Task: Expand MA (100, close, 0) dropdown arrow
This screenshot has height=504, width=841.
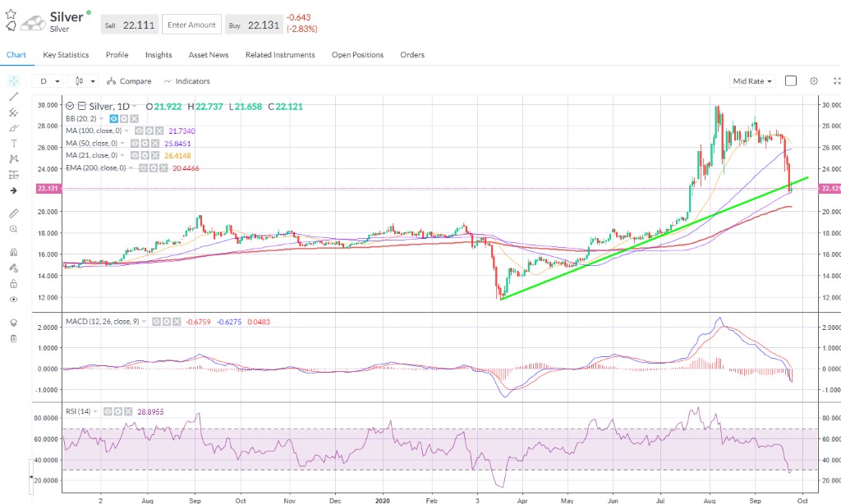Action: click(127, 131)
